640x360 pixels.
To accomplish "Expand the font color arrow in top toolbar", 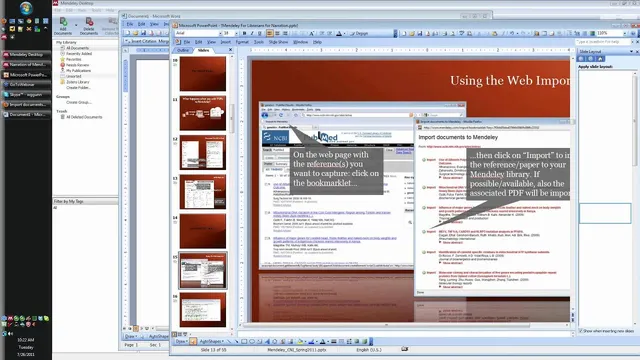I will [344, 33].
